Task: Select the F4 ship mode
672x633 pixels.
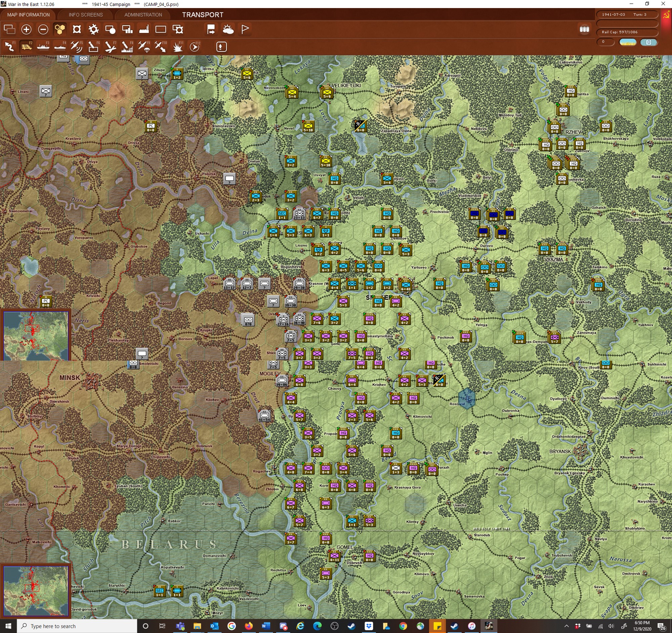Action: click(x=60, y=46)
